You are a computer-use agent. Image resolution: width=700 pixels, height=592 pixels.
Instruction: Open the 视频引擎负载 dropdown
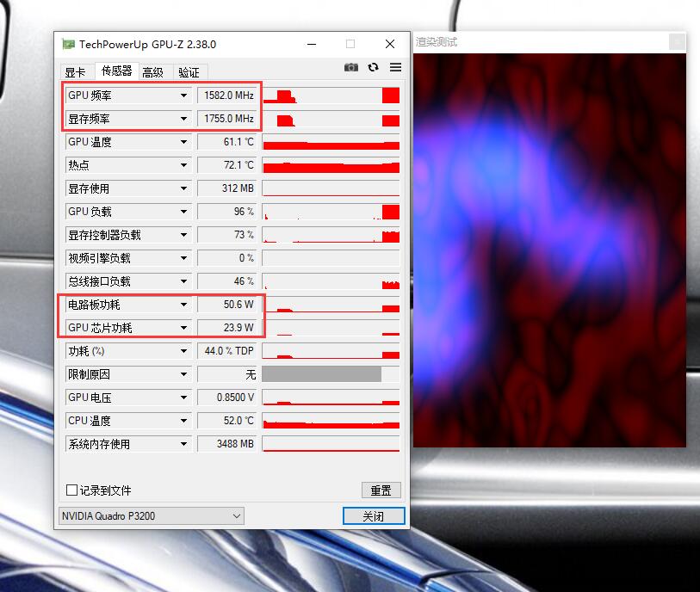[183, 258]
